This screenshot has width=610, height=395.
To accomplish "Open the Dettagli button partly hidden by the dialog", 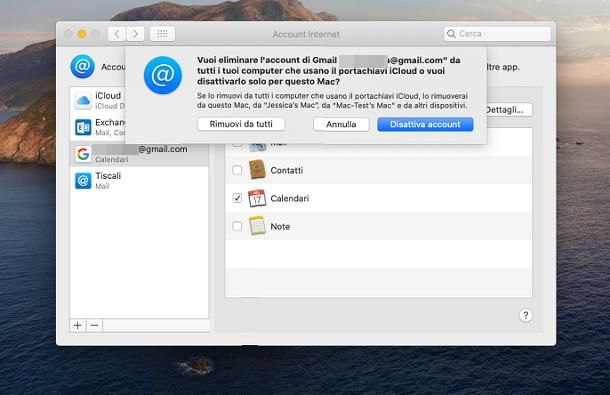I will (x=508, y=110).
